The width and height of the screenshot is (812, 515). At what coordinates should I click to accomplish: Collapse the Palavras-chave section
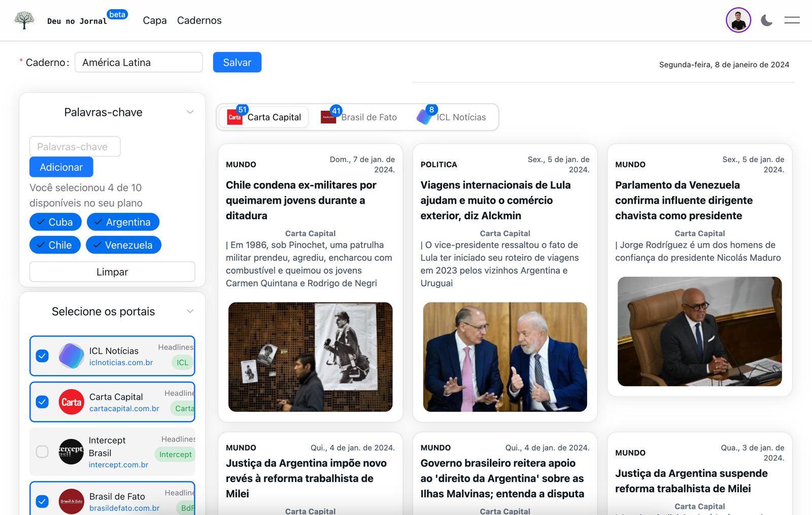point(190,112)
